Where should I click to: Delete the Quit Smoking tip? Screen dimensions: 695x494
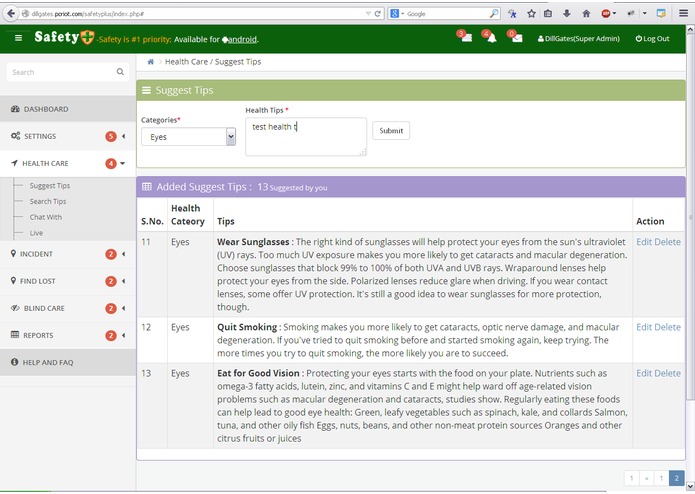(x=668, y=327)
